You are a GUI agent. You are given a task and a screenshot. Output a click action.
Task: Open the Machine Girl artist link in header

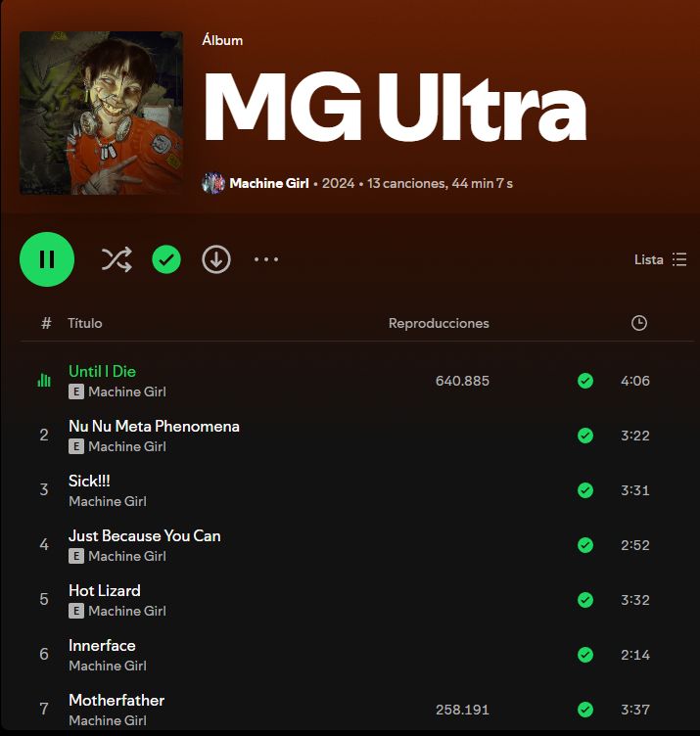pyautogui.click(x=269, y=183)
